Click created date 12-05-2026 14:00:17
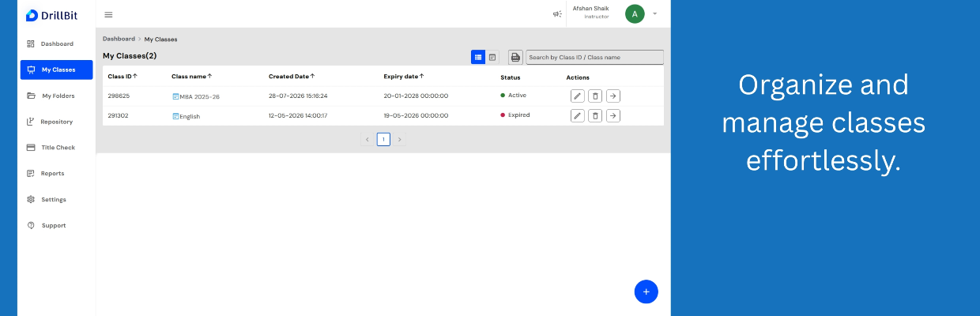Screen dimensions: 980x316 pyautogui.click(x=298, y=115)
